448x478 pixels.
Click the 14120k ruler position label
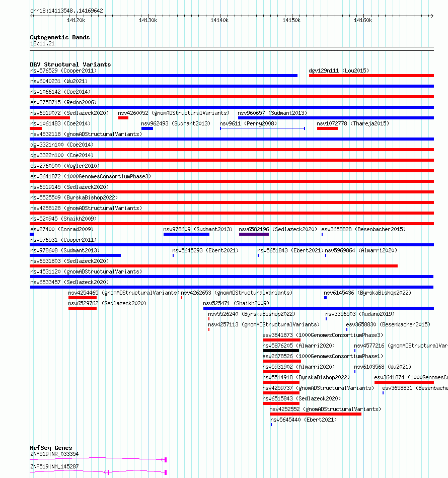pos(76,21)
